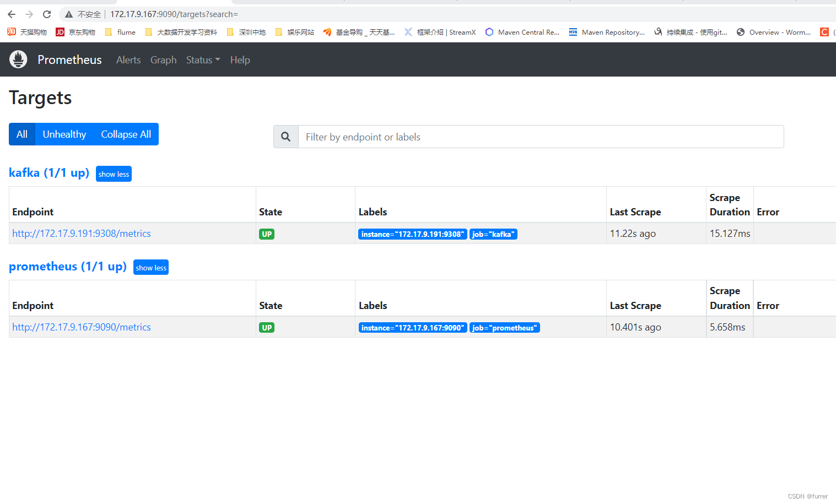The image size is (836, 504).
Task: Open the Maven Central bookmark
Action: (x=522, y=32)
